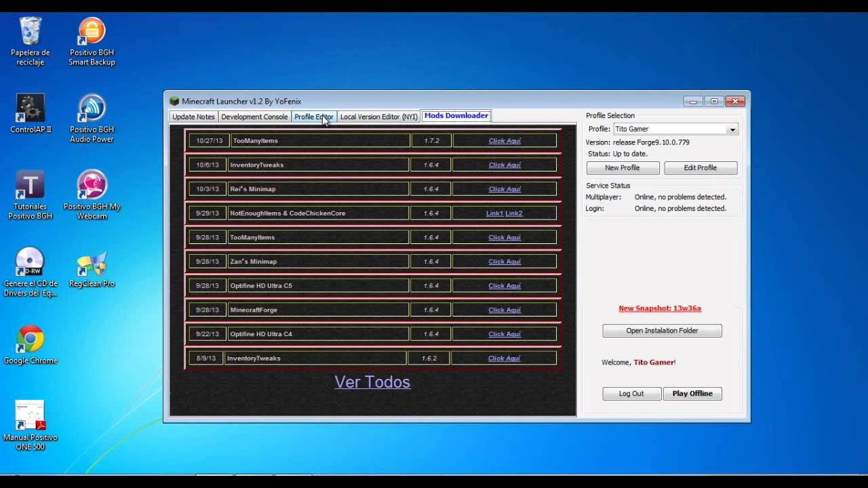Click the Welcome, Tito Gamer! text
This screenshot has height=488, width=868.
tap(639, 363)
